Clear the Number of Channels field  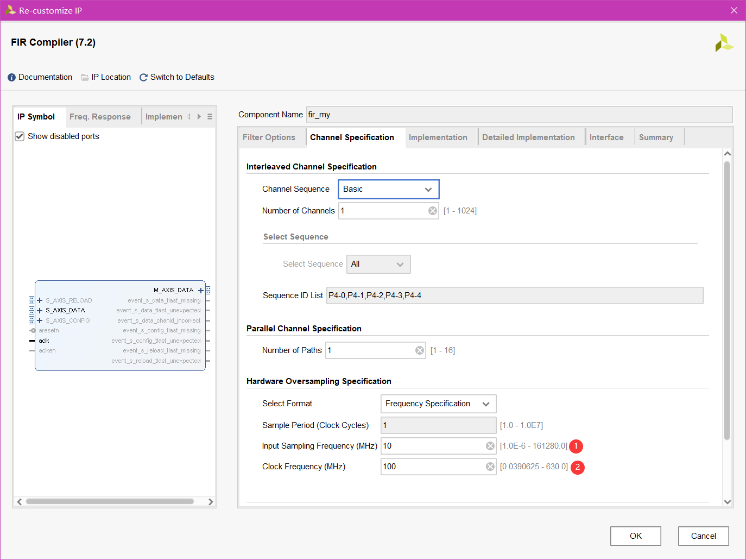[433, 211]
